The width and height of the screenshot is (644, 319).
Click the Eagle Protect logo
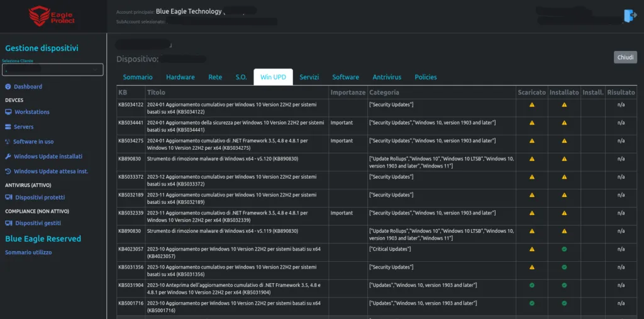tap(52, 16)
